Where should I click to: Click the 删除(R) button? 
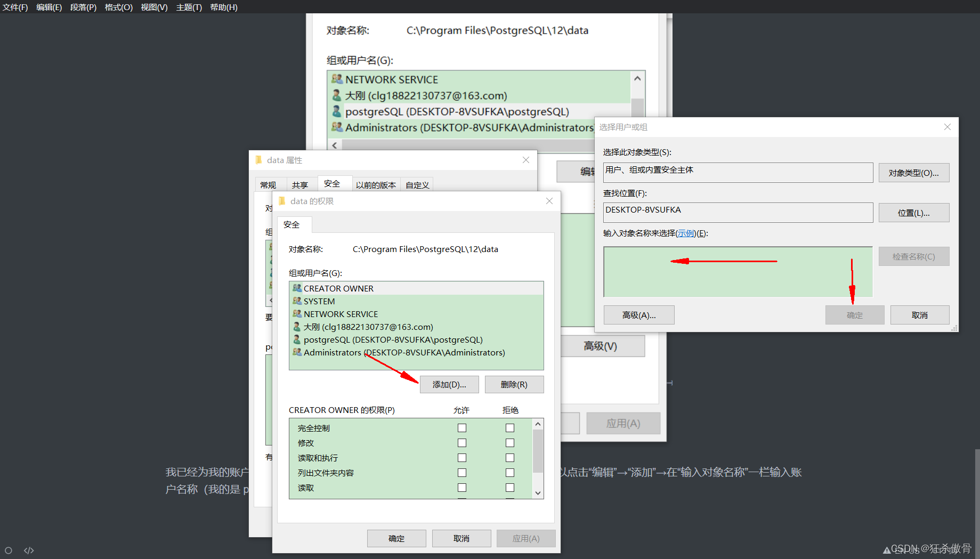pos(514,384)
